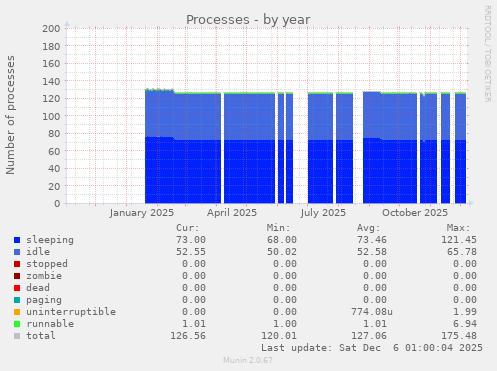The width and height of the screenshot is (497, 371).
Task: Click total minimum value 120.01
Action: point(279,336)
